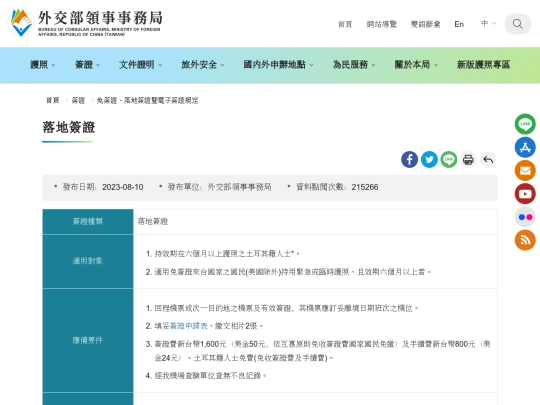Click 簽證 in the breadcrumb
The width and height of the screenshot is (540, 405).
78,100
